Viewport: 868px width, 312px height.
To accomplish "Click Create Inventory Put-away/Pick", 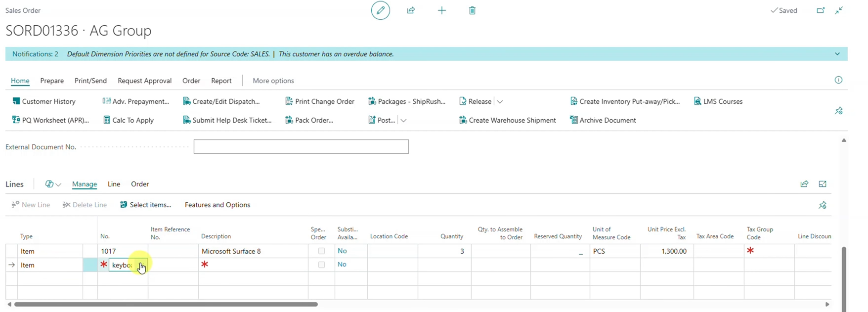I will (x=625, y=101).
